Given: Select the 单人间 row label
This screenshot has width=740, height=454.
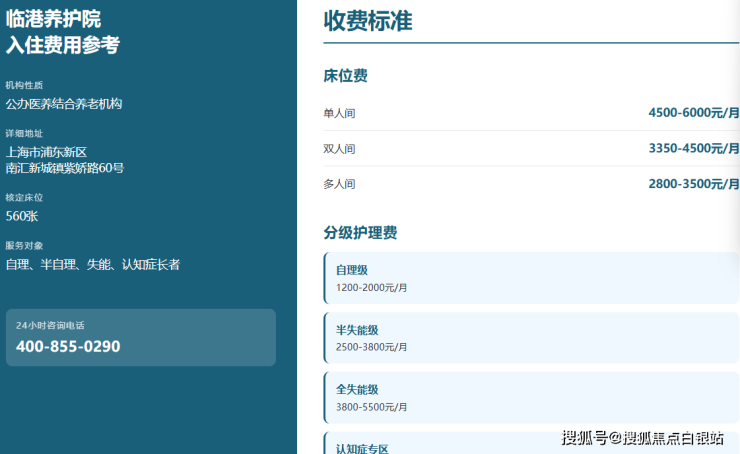Looking at the screenshot, I should [x=339, y=113].
